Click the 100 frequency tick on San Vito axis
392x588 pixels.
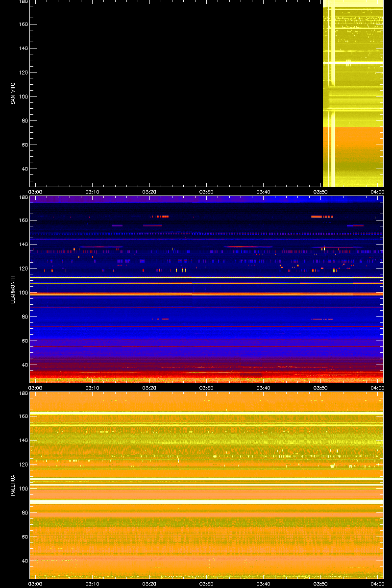(x=23, y=97)
